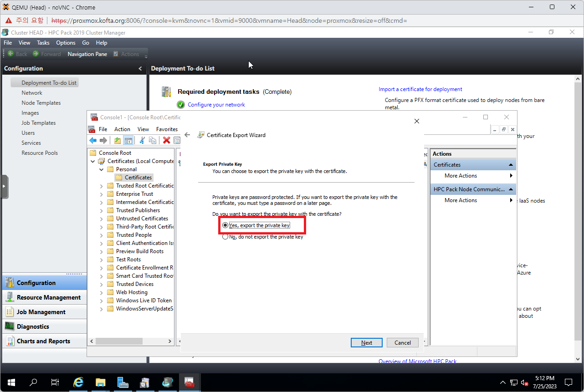Click the Cut scissors toolbar icon
Screen dimensions: 584x392
click(142, 140)
